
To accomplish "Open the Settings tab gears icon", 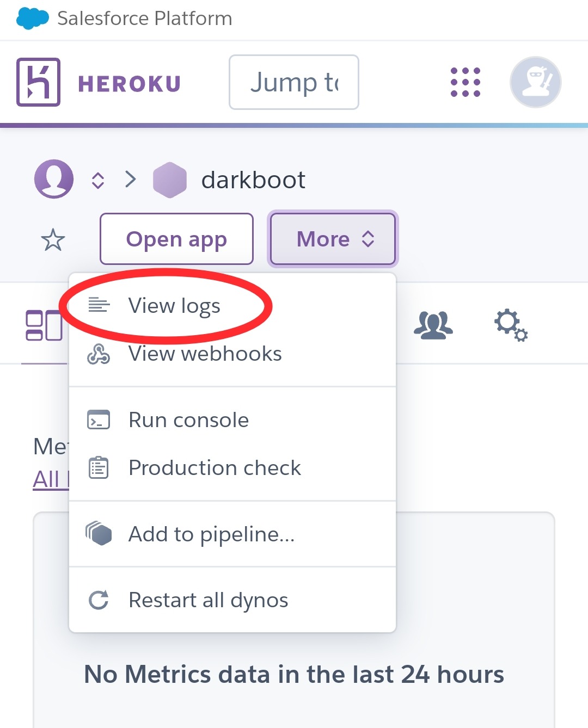I will coord(511,325).
